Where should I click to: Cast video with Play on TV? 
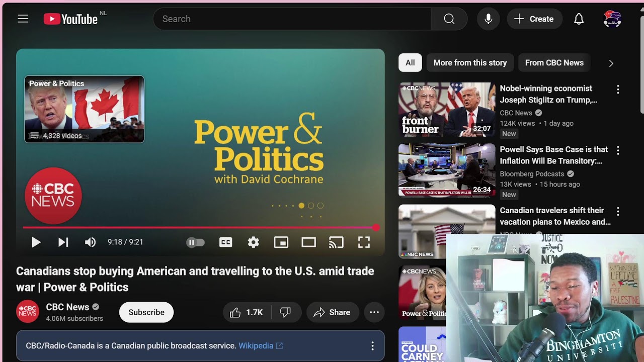click(x=336, y=242)
